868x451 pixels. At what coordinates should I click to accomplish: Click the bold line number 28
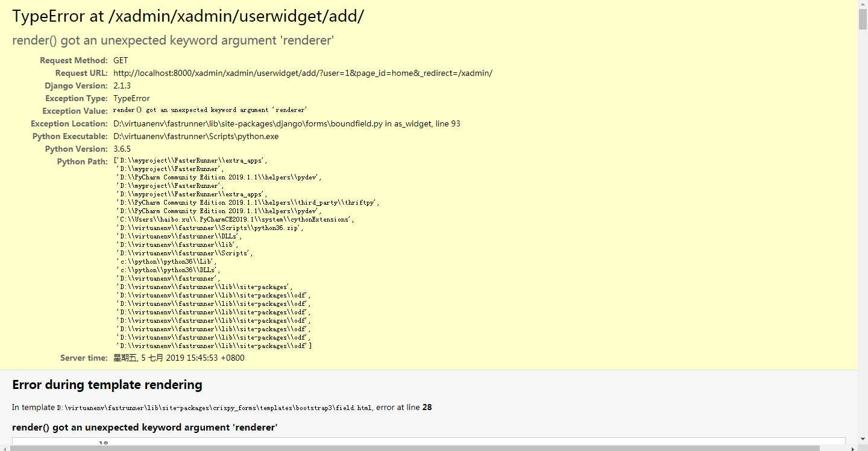tap(427, 407)
